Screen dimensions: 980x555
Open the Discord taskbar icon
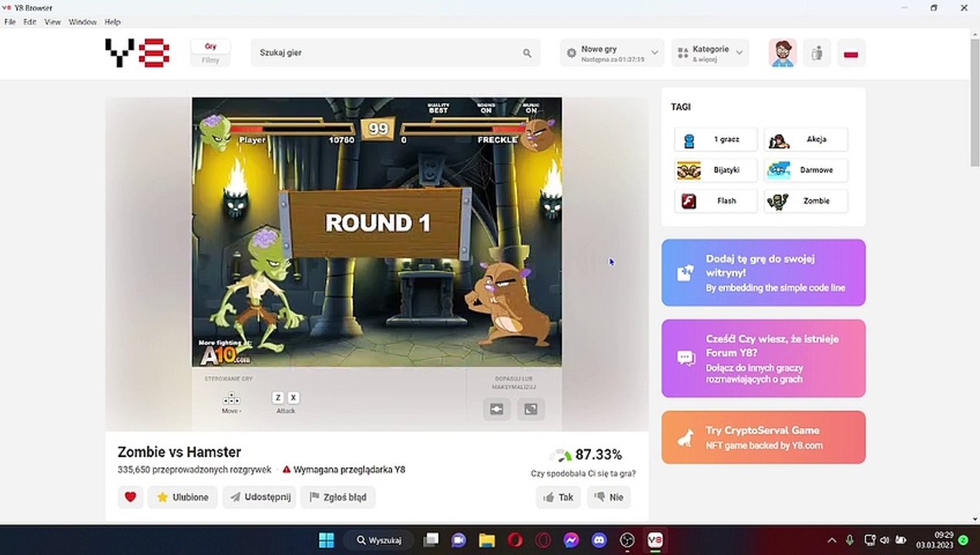click(x=599, y=540)
